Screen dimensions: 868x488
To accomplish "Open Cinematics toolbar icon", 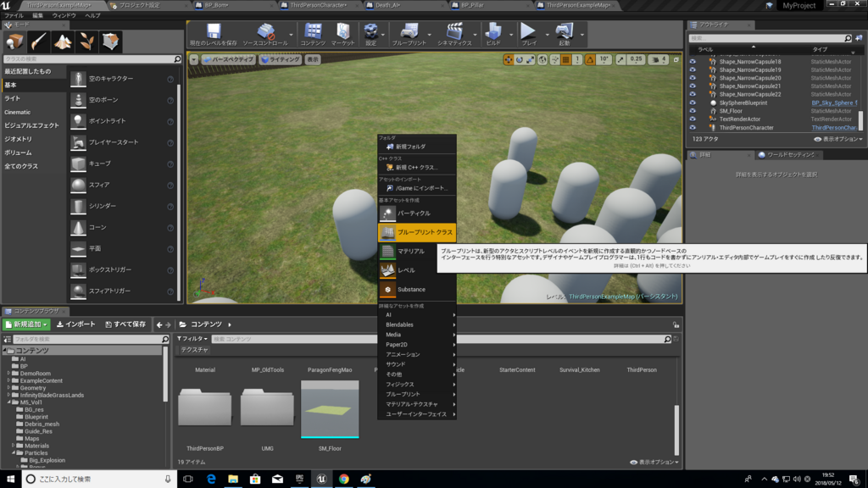I will (x=454, y=34).
